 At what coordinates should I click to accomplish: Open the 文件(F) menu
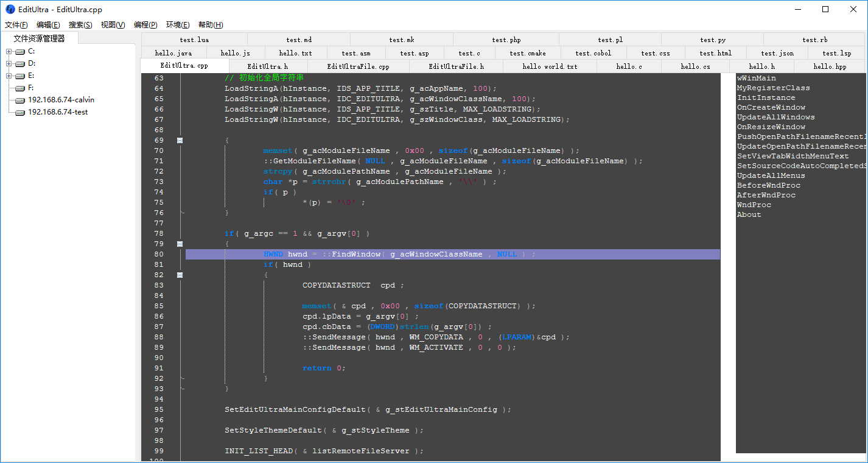(x=16, y=25)
